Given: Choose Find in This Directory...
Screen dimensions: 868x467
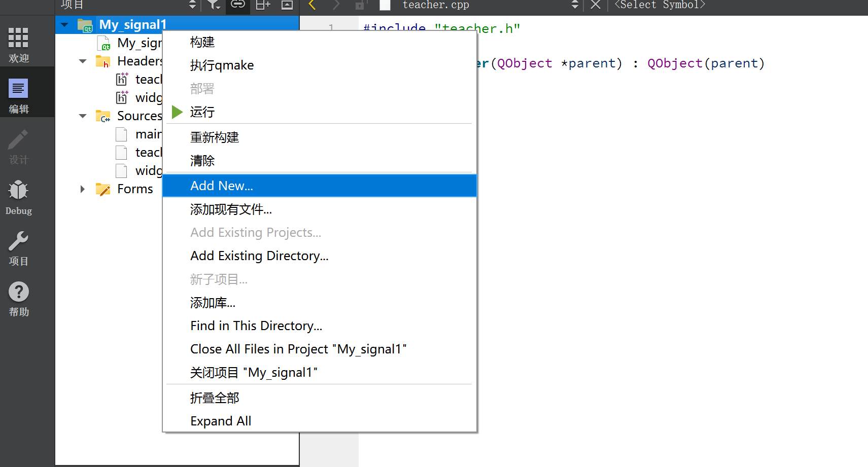Looking at the screenshot, I should 319,326.
